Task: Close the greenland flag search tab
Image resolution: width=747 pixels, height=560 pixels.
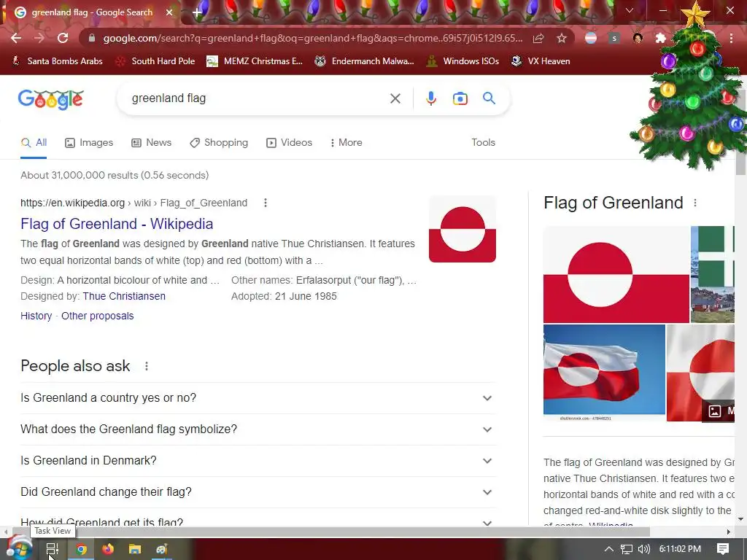Action: (x=169, y=12)
